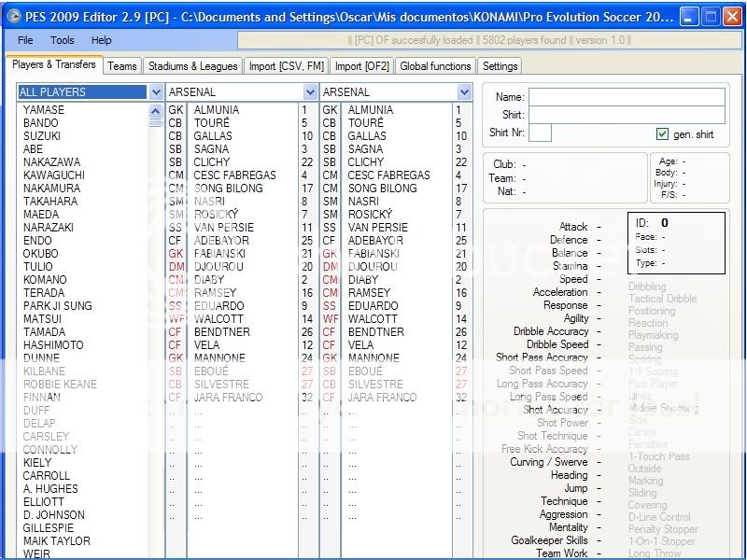Click the PES Editor title bar icon
The width and height of the screenshot is (747, 560).
coord(14,17)
